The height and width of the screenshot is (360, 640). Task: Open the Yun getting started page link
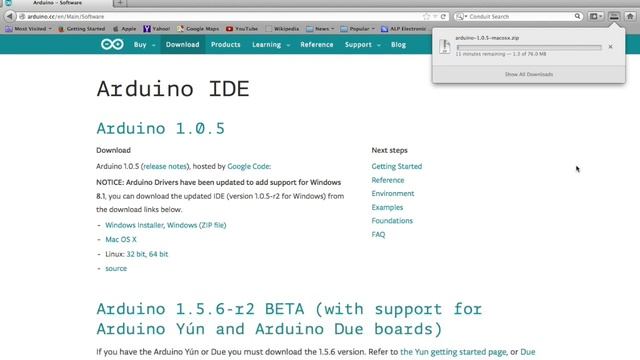coord(453,351)
